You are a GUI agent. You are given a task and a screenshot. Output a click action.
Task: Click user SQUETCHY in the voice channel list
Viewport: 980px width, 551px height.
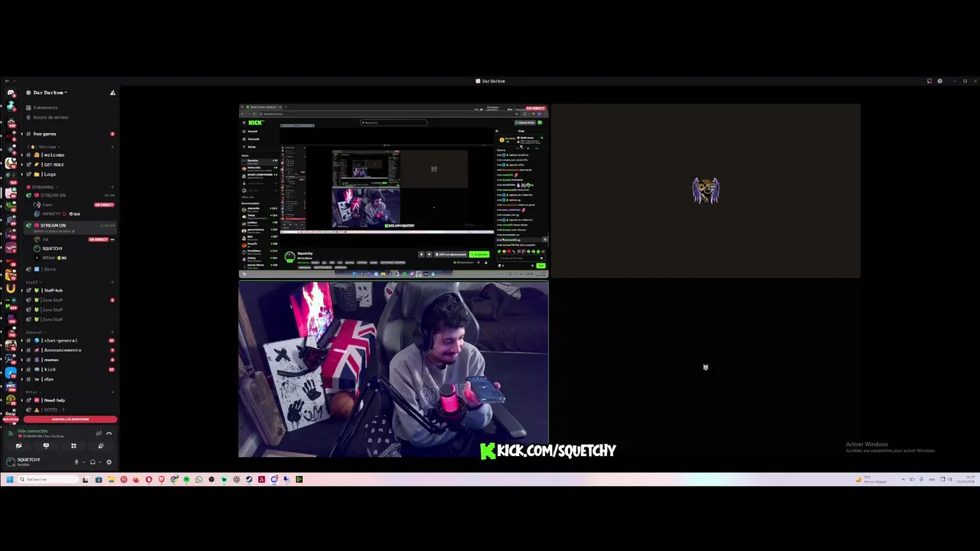52,248
